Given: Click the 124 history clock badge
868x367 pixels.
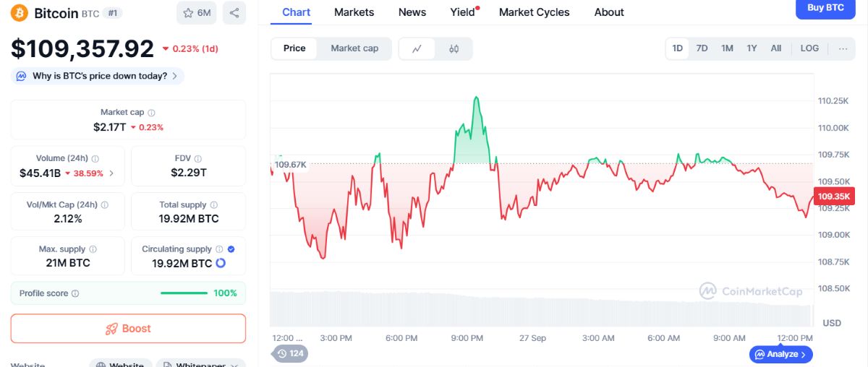Looking at the screenshot, I should [289, 353].
